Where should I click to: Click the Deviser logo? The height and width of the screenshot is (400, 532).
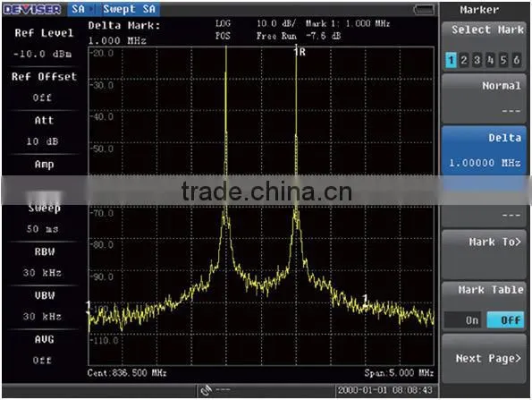[x=32, y=10]
